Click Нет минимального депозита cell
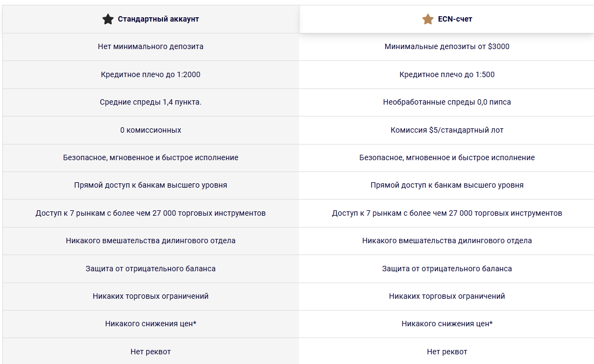 click(151, 46)
